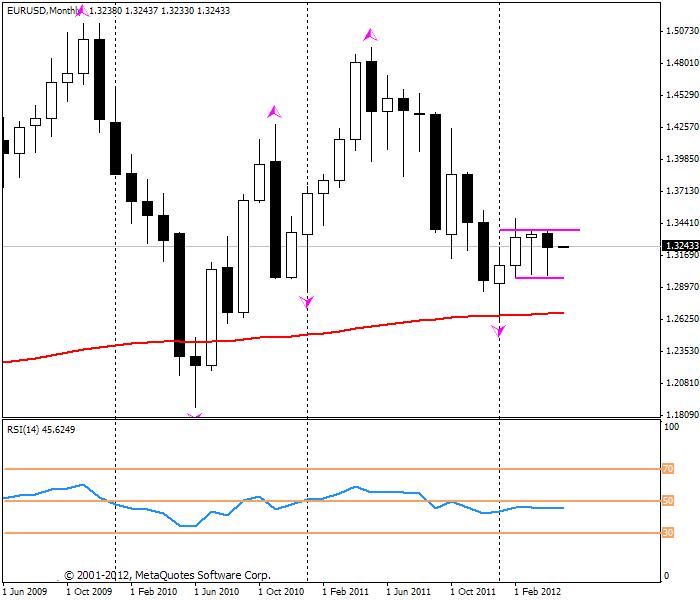Click the 1.50730 price scale label
The width and height of the screenshot is (700, 600).
[682, 30]
